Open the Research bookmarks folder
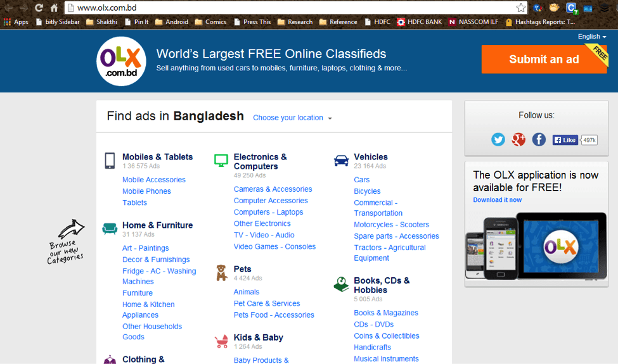Screen dimensions: 618x364 coord(295,22)
